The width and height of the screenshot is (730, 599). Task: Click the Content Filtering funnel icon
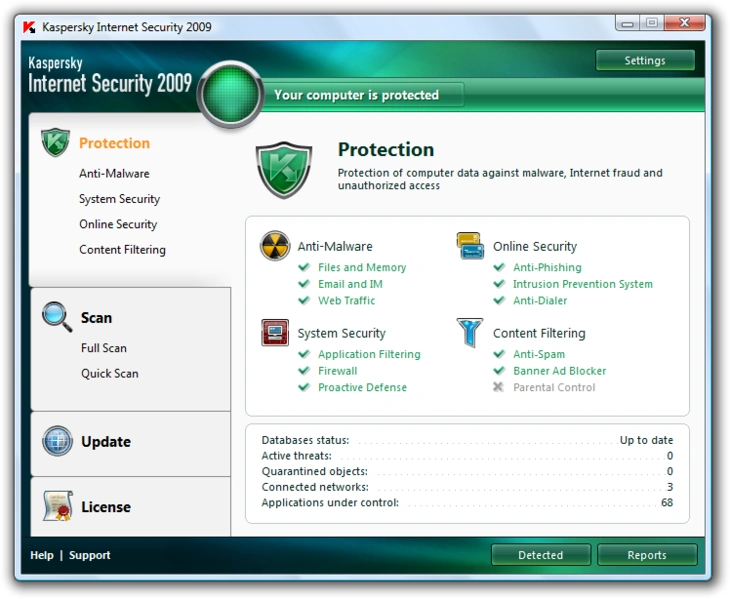(470, 332)
